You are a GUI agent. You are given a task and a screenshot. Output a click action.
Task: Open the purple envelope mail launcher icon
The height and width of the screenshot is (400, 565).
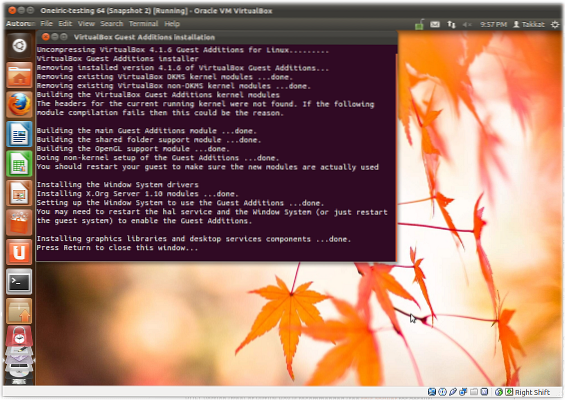coord(19,359)
